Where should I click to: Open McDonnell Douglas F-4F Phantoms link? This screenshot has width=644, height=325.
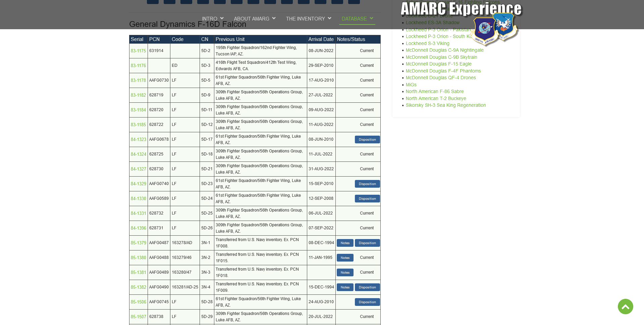coord(443,71)
